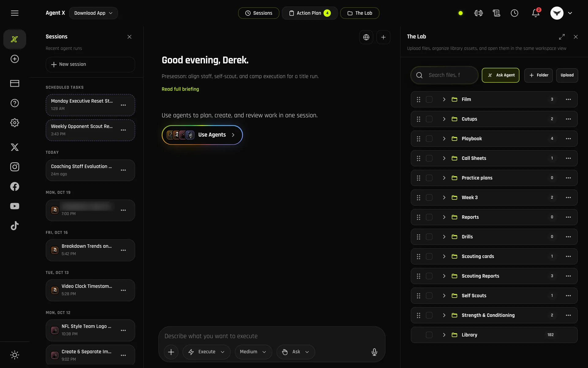
Task: Check the Scouting Reports folder checkbox
Action: (x=429, y=276)
